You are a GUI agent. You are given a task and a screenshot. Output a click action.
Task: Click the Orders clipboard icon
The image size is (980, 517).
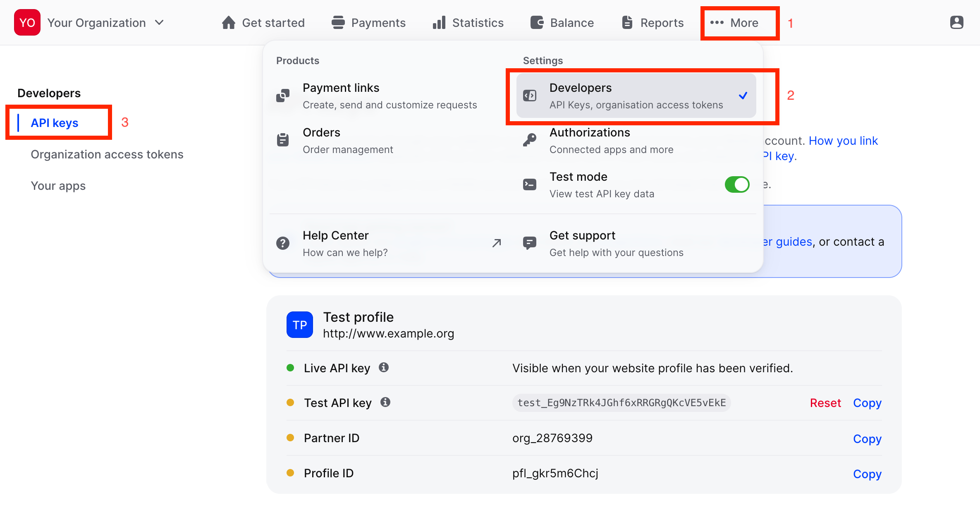(x=283, y=140)
